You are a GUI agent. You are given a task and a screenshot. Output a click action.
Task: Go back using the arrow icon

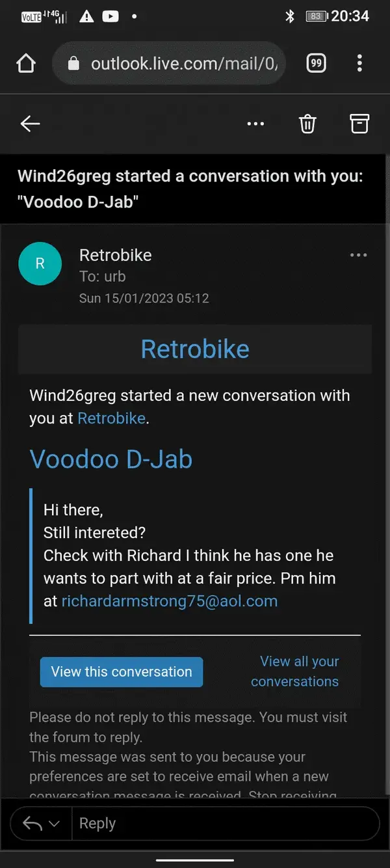tap(30, 124)
